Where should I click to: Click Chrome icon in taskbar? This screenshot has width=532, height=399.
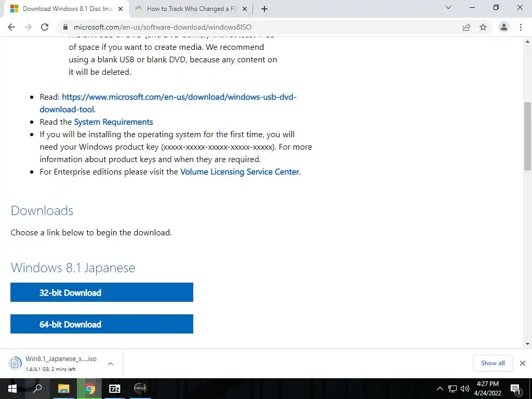point(89,389)
